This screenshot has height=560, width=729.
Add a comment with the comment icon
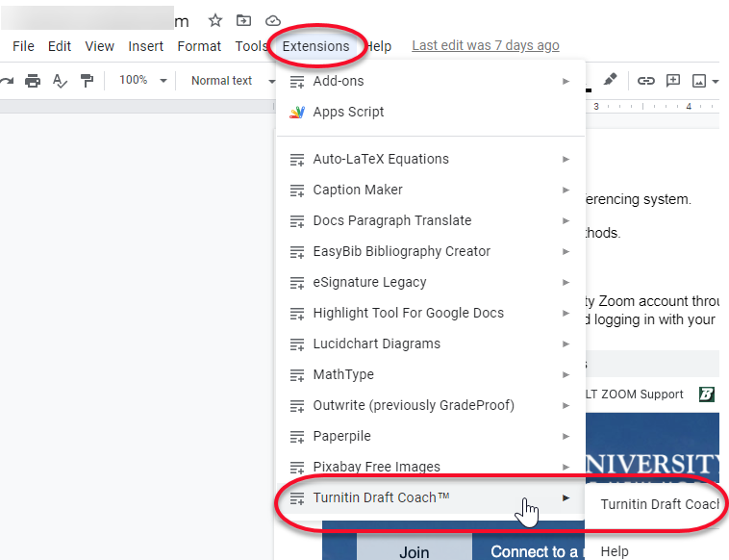[x=673, y=81]
